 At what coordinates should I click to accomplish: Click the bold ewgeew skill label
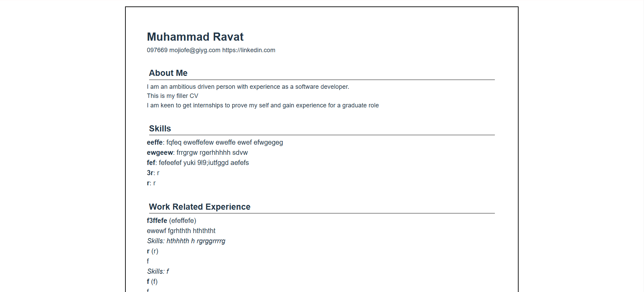click(160, 153)
